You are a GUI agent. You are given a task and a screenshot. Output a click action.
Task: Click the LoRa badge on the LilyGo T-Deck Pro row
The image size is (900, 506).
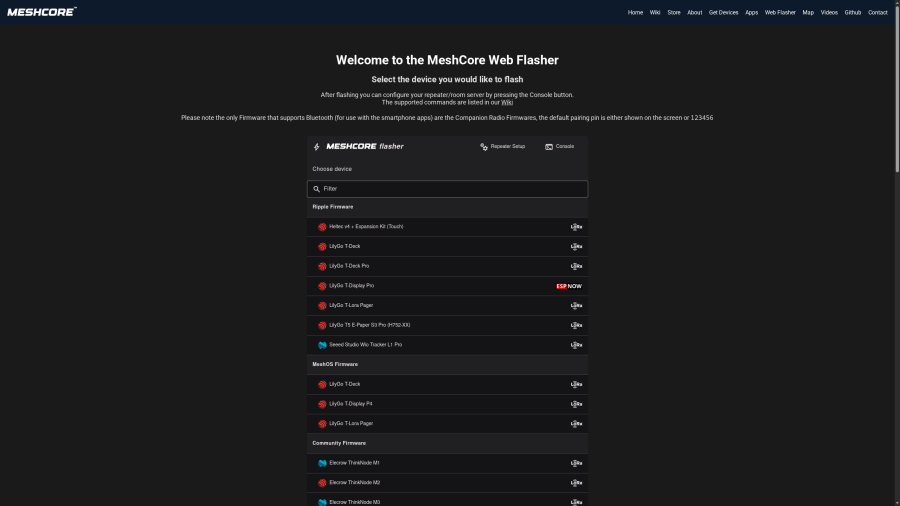point(576,266)
